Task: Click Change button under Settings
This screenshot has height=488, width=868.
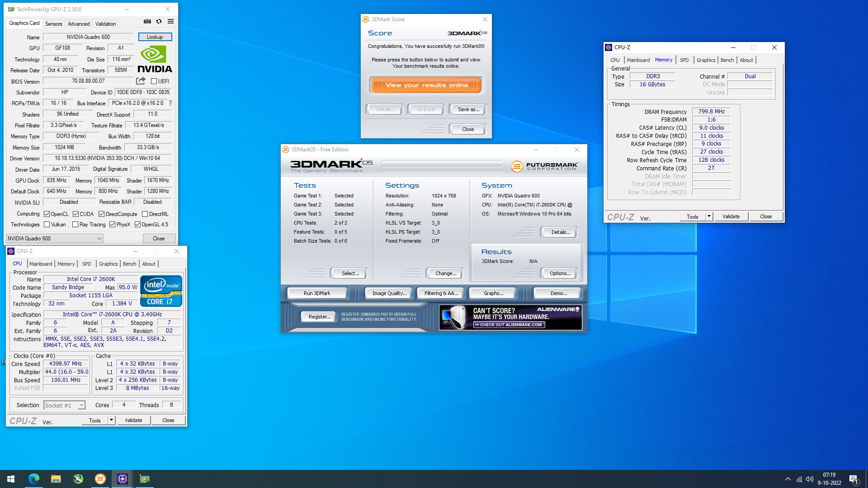Action: [x=445, y=273]
